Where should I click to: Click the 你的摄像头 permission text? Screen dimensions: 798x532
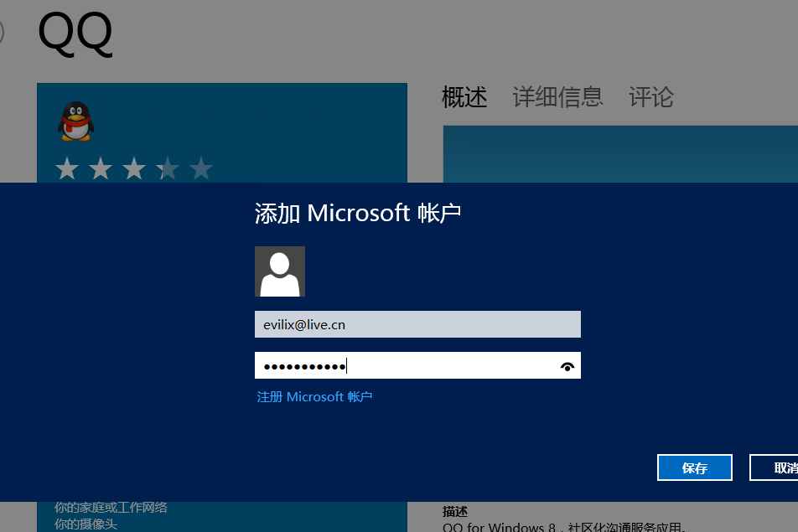(x=85, y=524)
